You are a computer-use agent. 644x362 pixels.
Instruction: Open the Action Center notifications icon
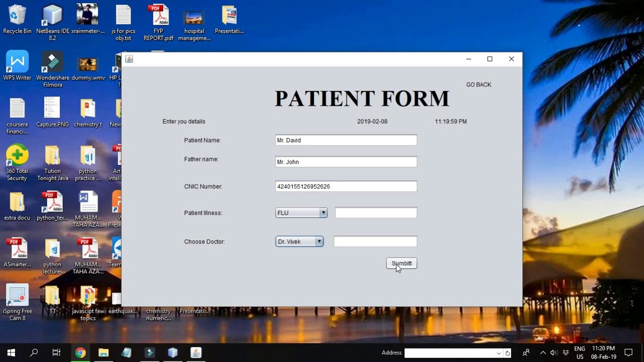coord(628,353)
